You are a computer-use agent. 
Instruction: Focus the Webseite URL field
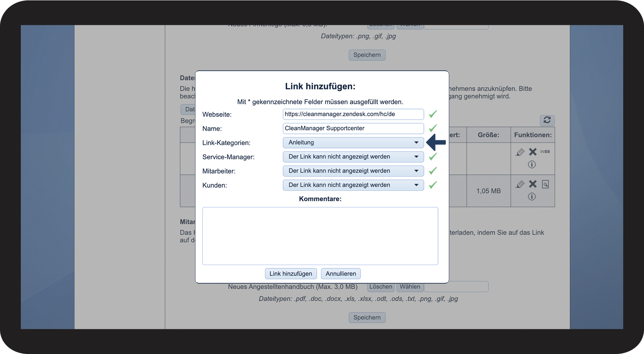click(353, 114)
